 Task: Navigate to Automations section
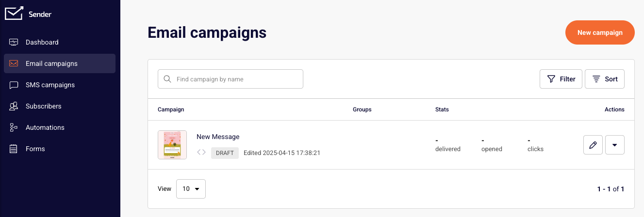coord(45,127)
